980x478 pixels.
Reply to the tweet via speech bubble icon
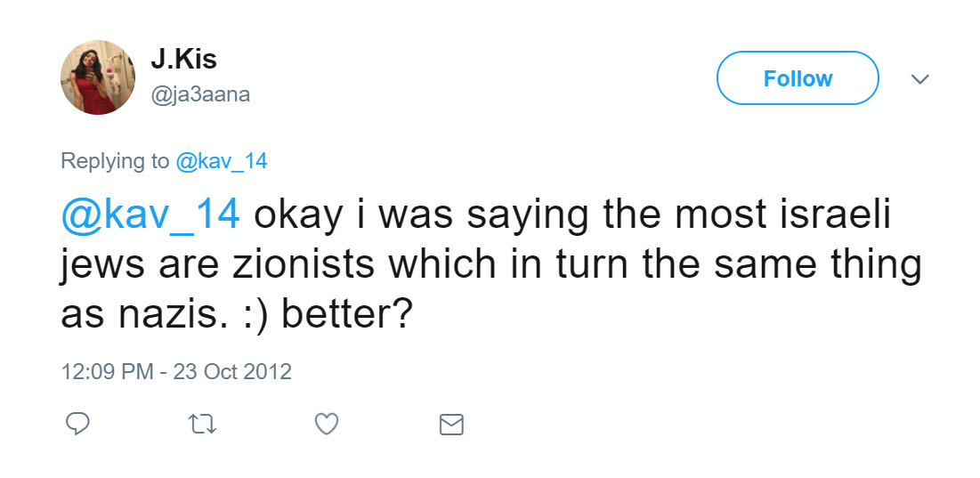(x=78, y=424)
